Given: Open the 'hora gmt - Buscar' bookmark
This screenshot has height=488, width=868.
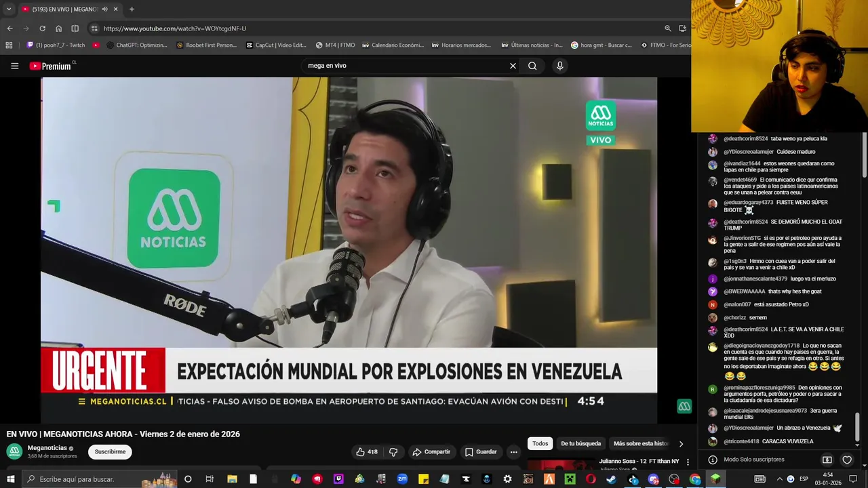Looking at the screenshot, I should (601, 45).
